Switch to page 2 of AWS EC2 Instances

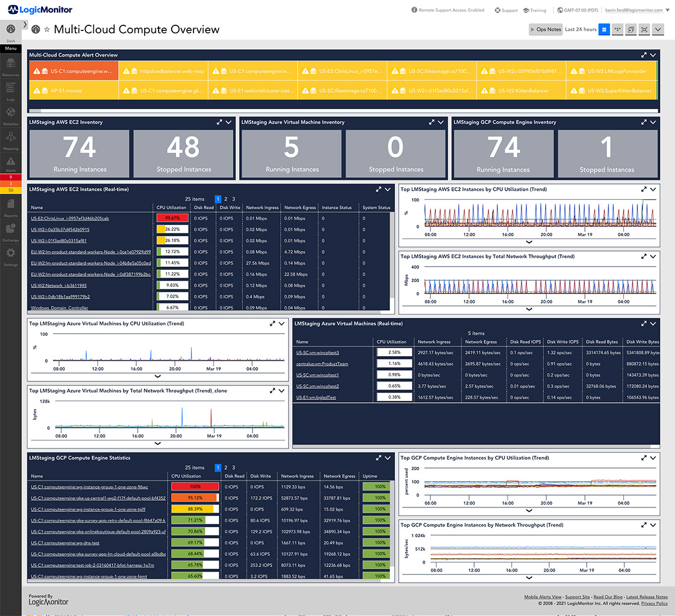point(225,199)
